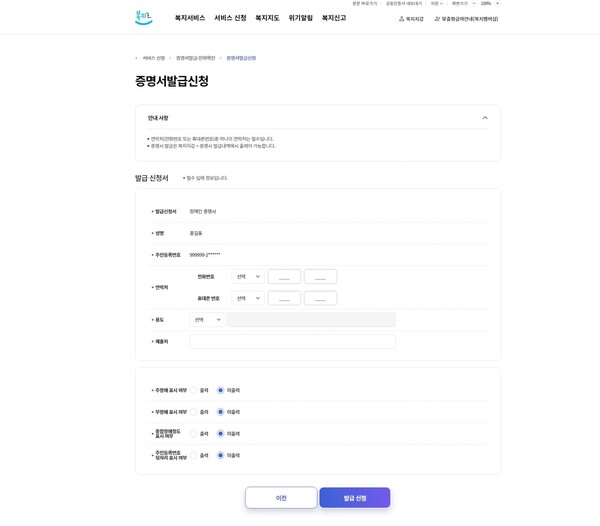Select 출력 for 주민등록번호 뒷자리 표시 여부
The height and width of the screenshot is (526, 600).
(194, 455)
